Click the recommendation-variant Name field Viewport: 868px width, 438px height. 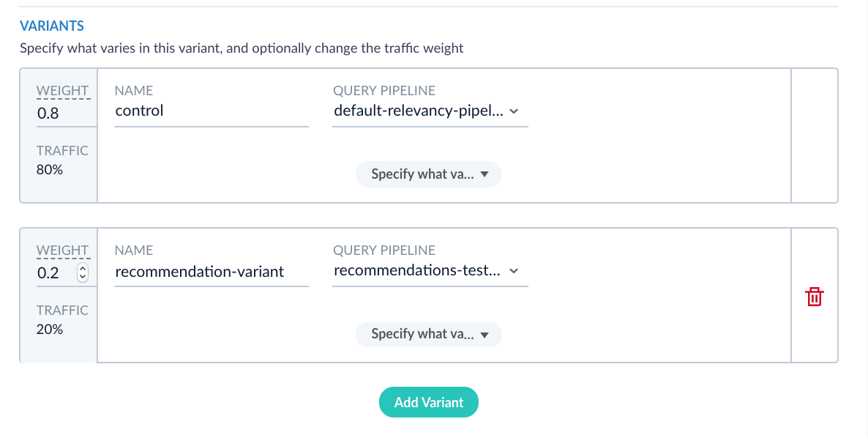[211, 272]
